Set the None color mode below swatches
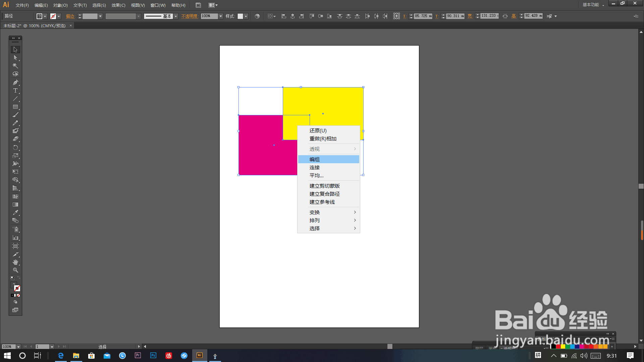The width and height of the screenshot is (644, 362). 18,295
